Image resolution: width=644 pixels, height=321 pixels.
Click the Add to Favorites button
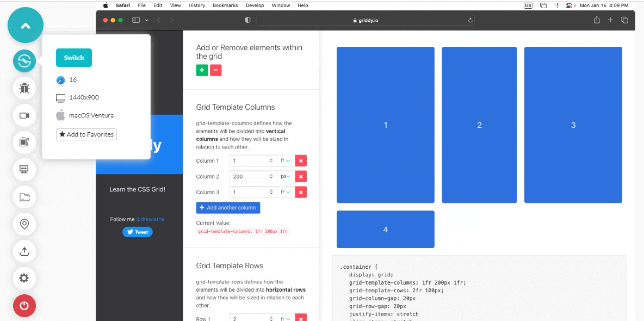86,134
